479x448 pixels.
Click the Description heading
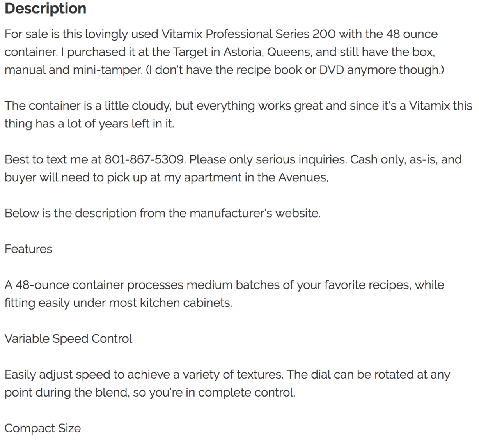pos(45,9)
